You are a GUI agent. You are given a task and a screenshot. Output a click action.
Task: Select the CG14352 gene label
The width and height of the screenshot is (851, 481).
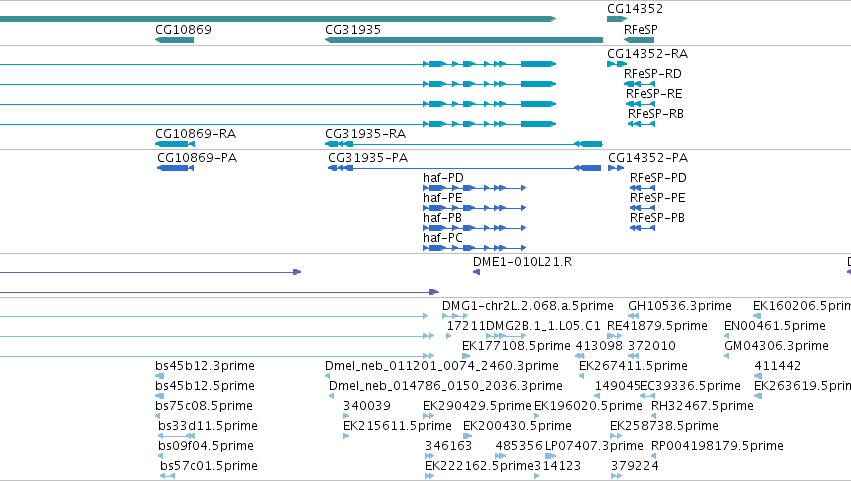(634, 9)
